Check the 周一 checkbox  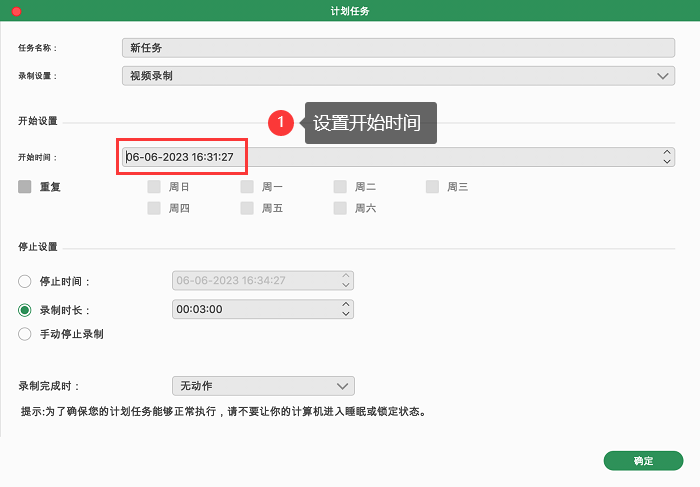247,187
